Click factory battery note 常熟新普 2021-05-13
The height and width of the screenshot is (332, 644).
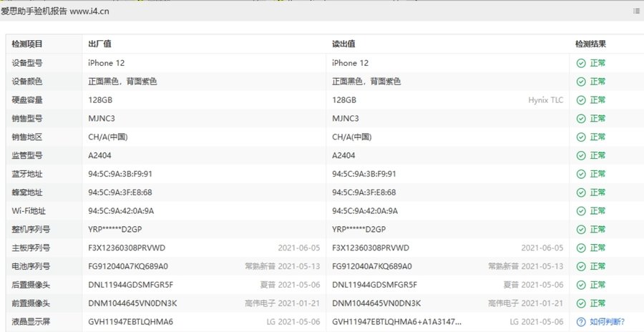282,266
